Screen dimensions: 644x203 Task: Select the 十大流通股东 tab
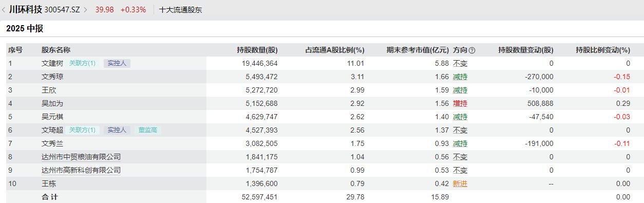tap(181, 10)
